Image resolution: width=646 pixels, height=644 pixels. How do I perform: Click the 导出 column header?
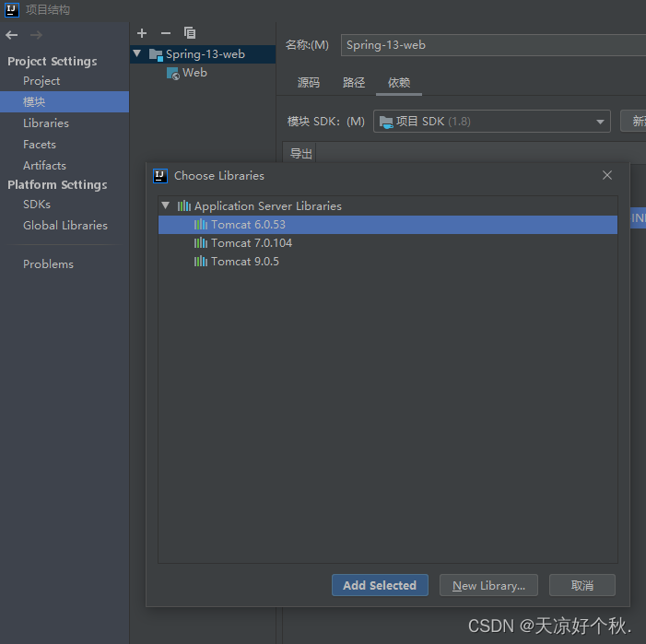(300, 154)
